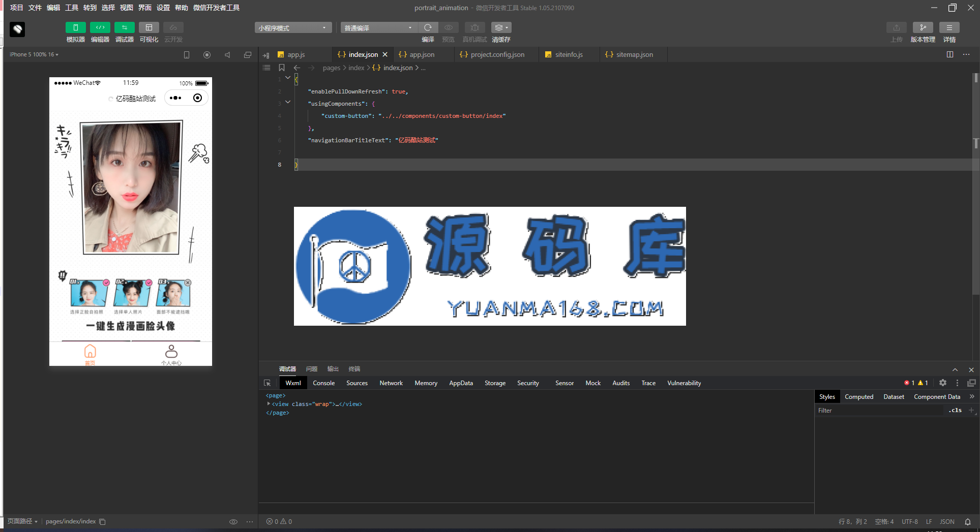
Task: Expand the view class wrap node
Action: 269,404
